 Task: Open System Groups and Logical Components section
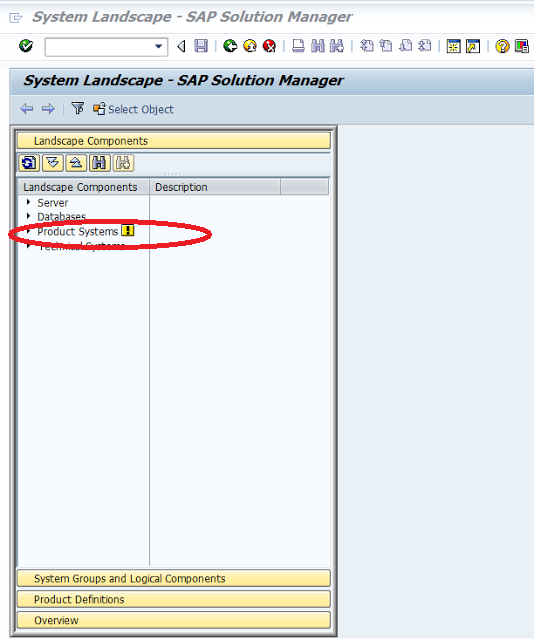pyautogui.click(x=174, y=578)
